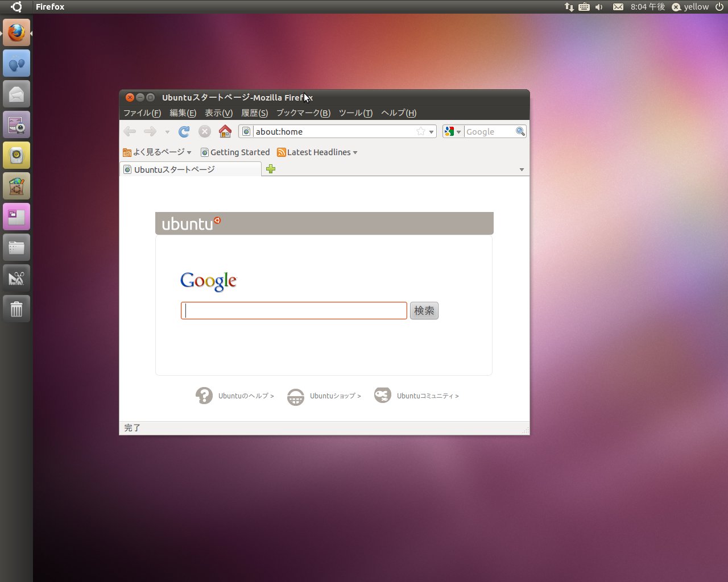Click the Google logo on the page
This screenshot has height=582, width=728.
coord(209,281)
